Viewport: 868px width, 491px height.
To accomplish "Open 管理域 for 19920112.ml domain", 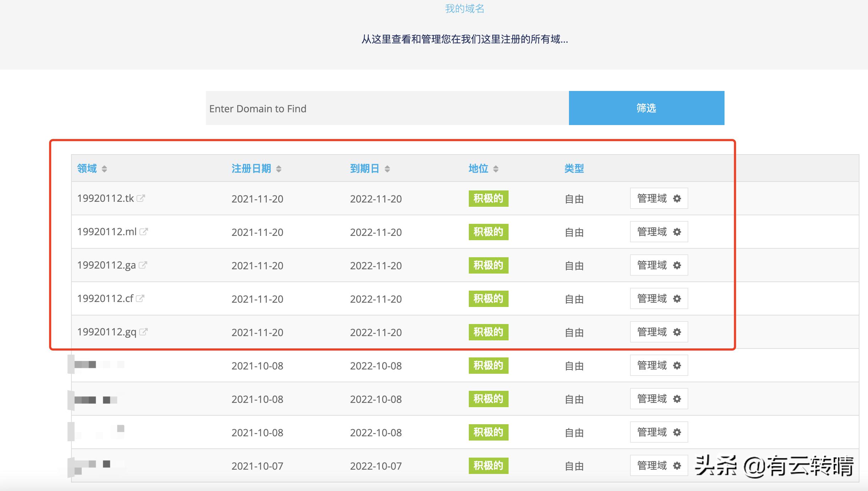I will pos(659,232).
